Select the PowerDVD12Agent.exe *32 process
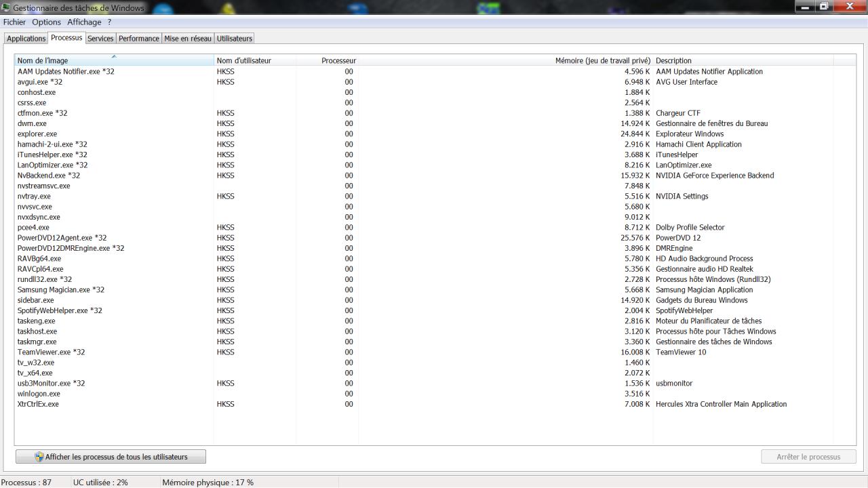868x488 pixels. (x=435, y=238)
